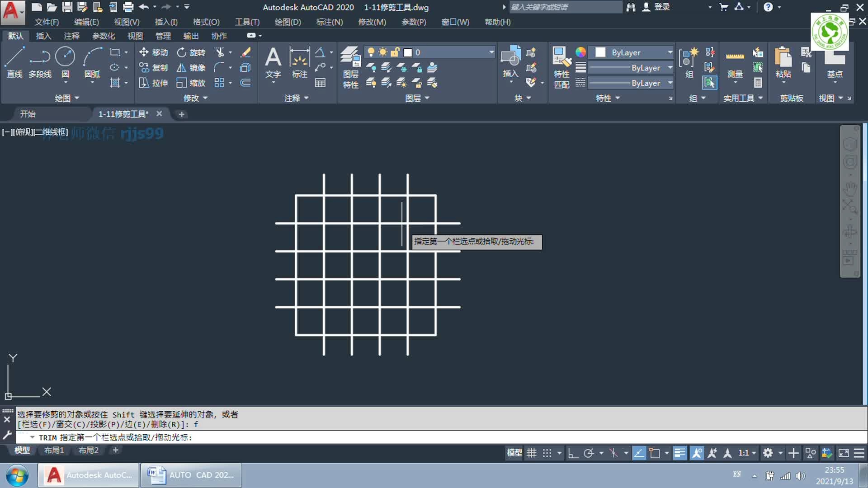The height and width of the screenshot is (488, 868).
Task: Click the Hatch tool icon
Action: pos(115,83)
